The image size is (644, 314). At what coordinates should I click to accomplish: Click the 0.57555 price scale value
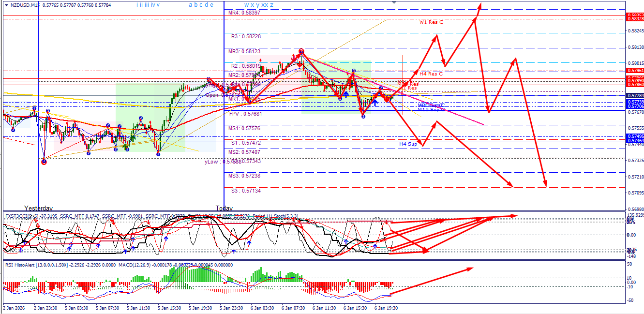[635, 128]
